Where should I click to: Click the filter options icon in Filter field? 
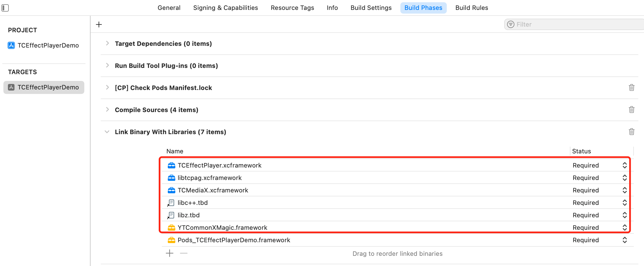click(510, 24)
